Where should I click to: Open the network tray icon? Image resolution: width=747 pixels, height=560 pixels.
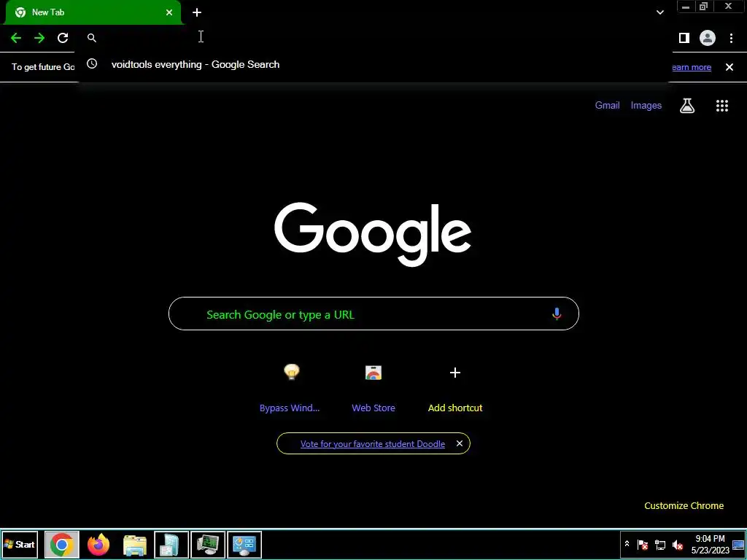660,544
